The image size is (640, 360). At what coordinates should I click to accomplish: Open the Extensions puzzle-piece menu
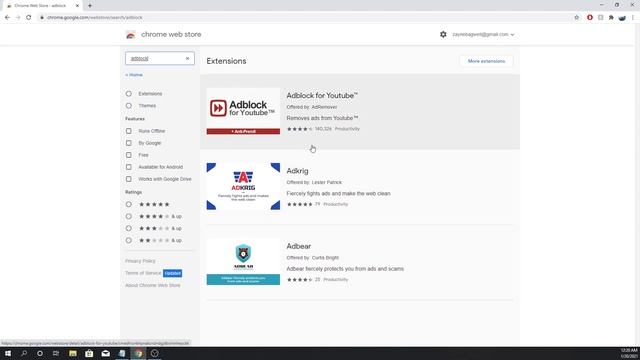[x=611, y=18]
